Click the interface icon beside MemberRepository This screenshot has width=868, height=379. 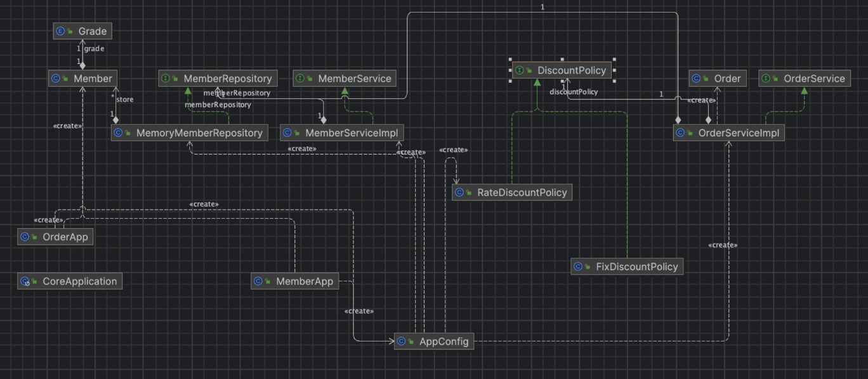(x=166, y=79)
